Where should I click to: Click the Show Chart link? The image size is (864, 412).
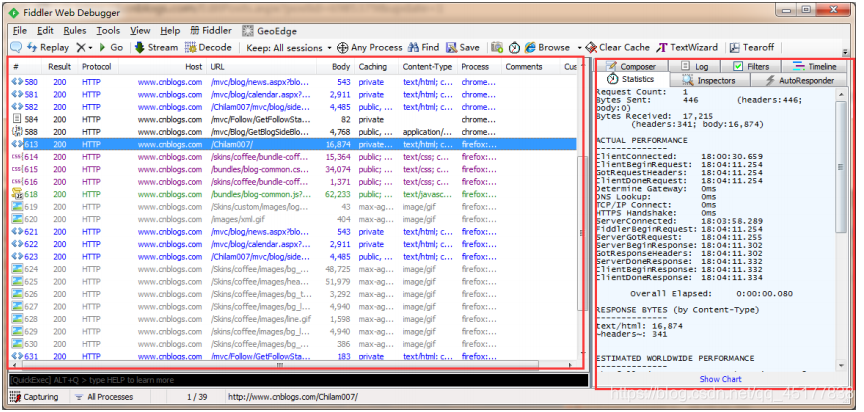pyautogui.click(x=720, y=379)
